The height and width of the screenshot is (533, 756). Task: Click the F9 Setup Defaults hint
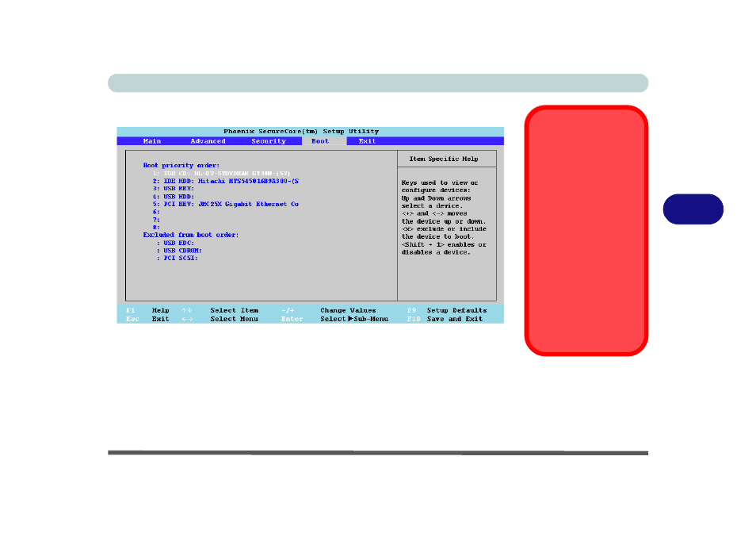coord(447,311)
